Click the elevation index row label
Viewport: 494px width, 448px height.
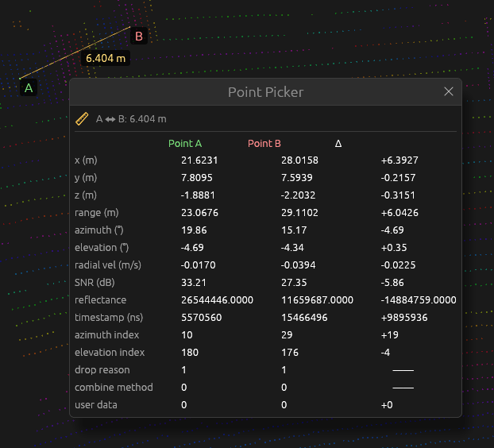(x=110, y=353)
